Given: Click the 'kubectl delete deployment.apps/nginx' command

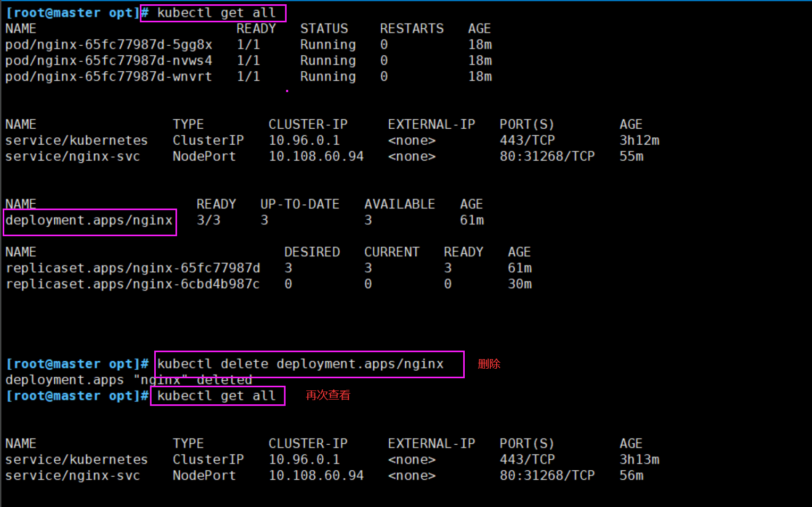Looking at the screenshot, I should click(x=300, y=364).
